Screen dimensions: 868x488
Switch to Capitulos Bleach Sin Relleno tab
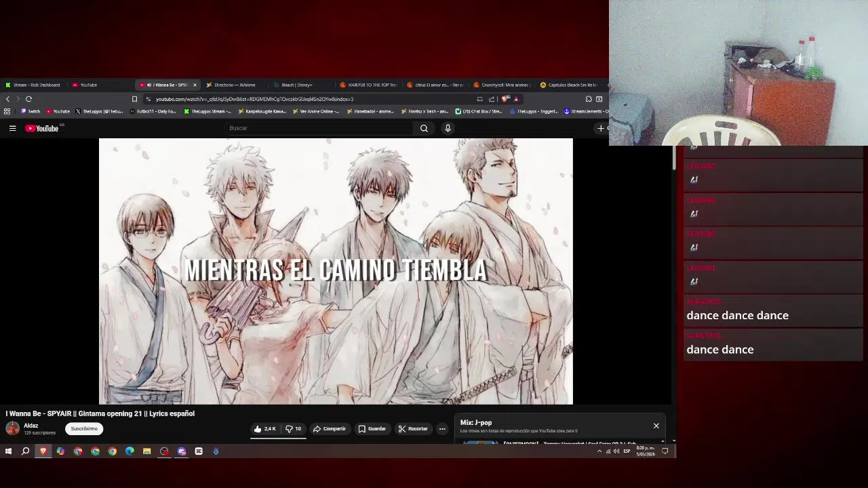coord(568,85)
